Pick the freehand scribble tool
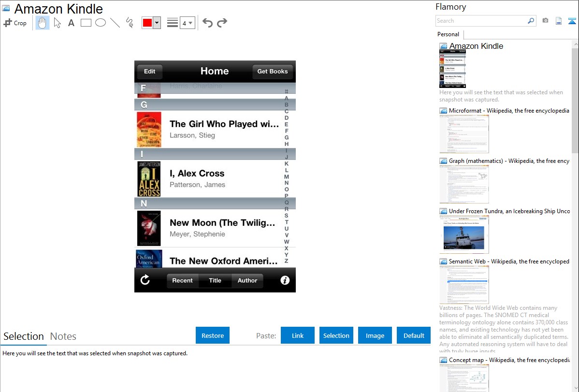 click(130, 23)
